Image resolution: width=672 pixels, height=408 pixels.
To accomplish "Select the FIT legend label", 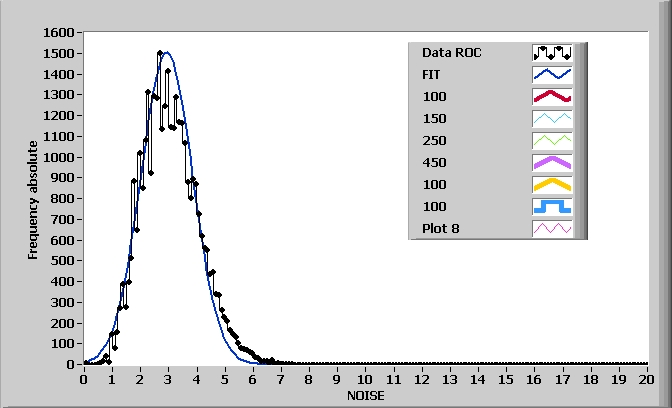I will [432, 74].
